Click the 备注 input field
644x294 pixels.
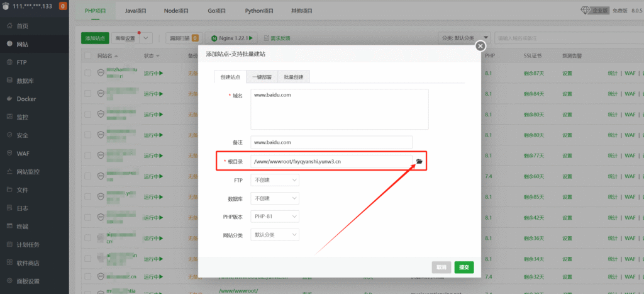331,142
